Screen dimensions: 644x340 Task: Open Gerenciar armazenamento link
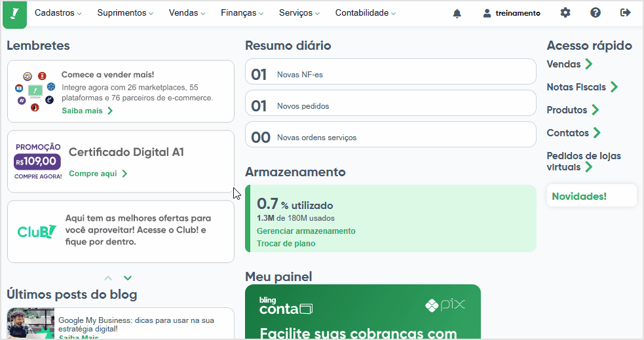tap(306, 231)
